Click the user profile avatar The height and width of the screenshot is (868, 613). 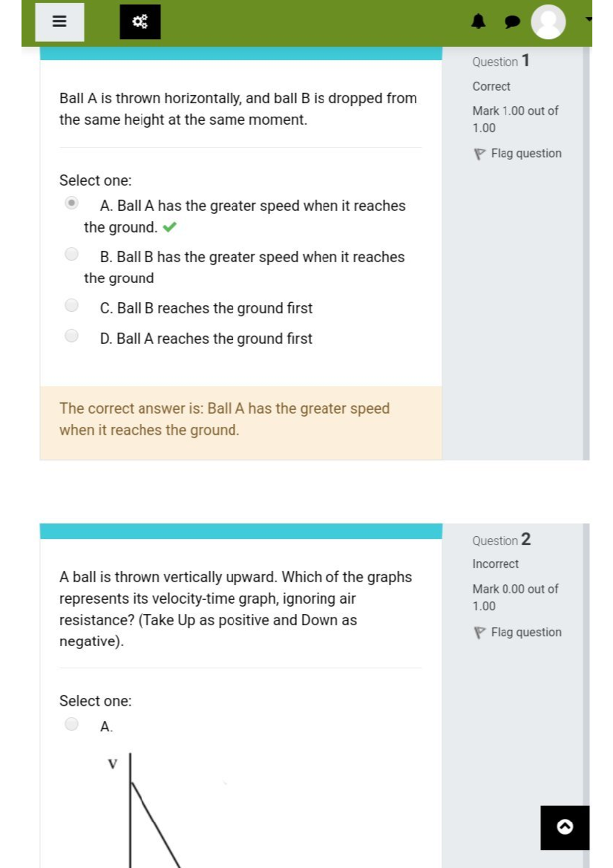pyautogui.click(x=548, y=22)
